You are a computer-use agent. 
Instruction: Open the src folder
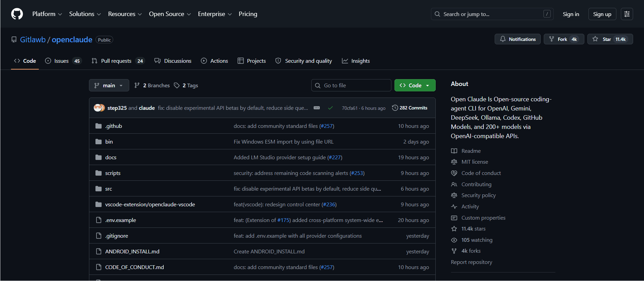[108, 189]
